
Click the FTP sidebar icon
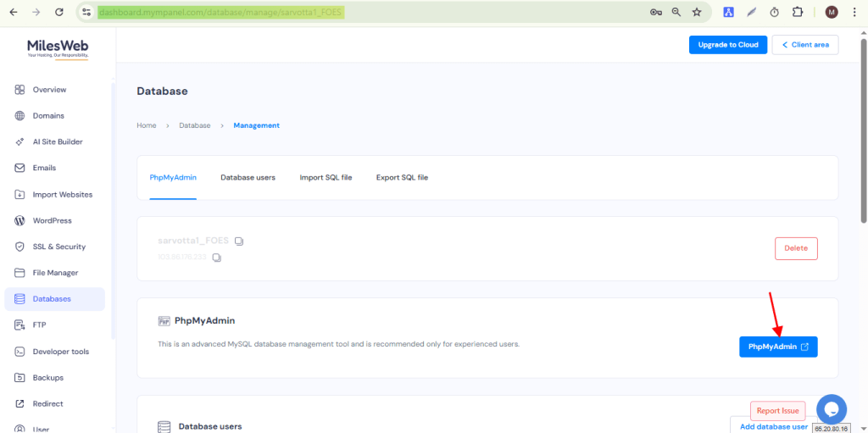[x=20, y=325]
